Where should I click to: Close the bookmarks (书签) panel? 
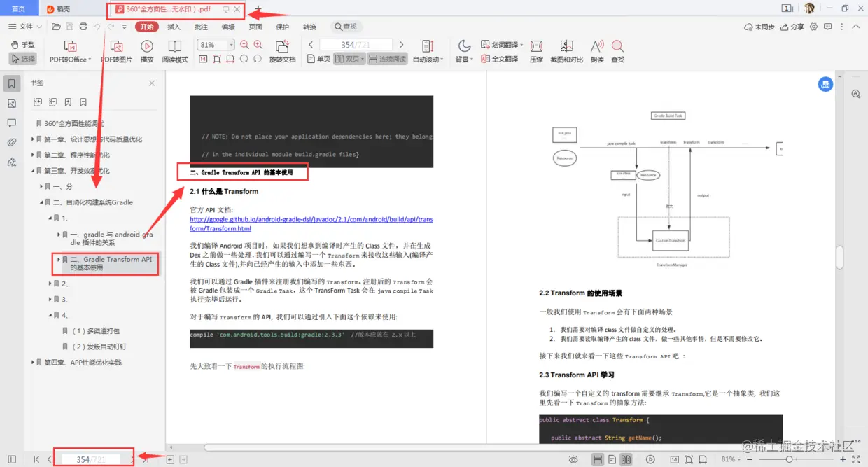pyautogui.click(x=152, y=83)
